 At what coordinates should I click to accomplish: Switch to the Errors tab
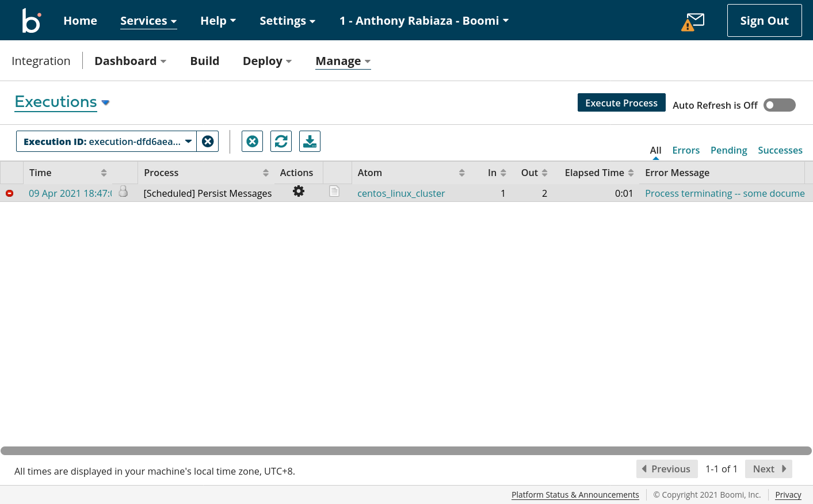point(686,150)
